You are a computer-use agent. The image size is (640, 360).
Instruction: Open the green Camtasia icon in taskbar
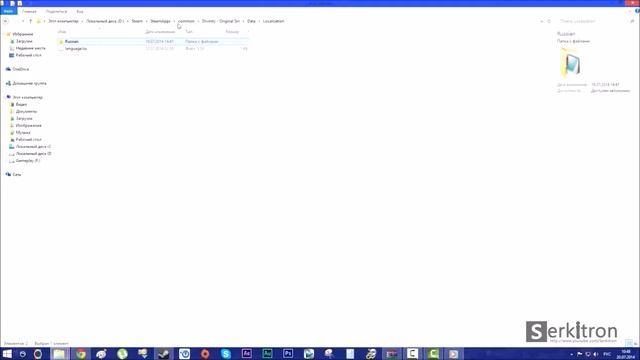433,353
